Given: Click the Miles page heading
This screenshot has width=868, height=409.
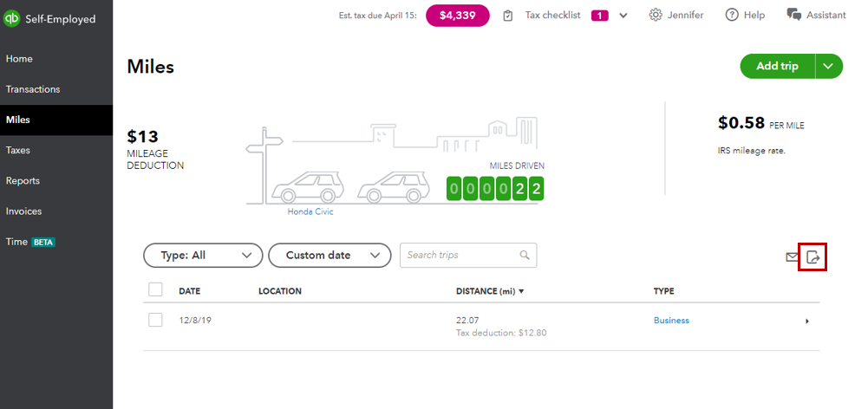Looking at the screenshot, I should [151, 67].
